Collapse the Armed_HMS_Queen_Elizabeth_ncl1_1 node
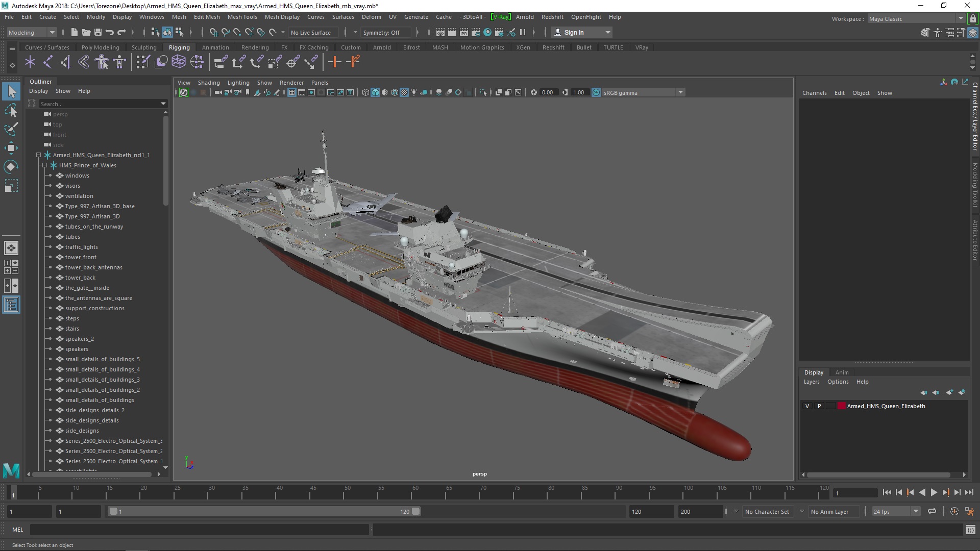980x551 pixels. 38,155
